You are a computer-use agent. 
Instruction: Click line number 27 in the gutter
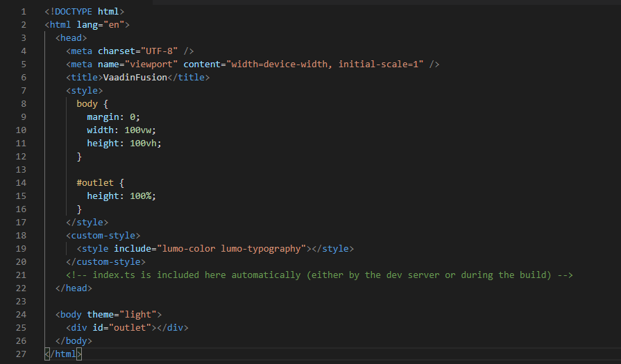pos(21,354)
